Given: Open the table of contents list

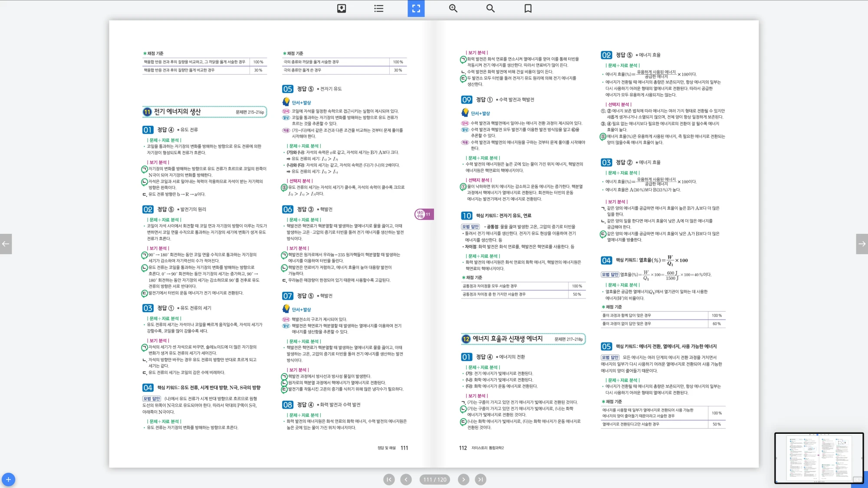Looking at the screenshot, I should tap(378, 8).
